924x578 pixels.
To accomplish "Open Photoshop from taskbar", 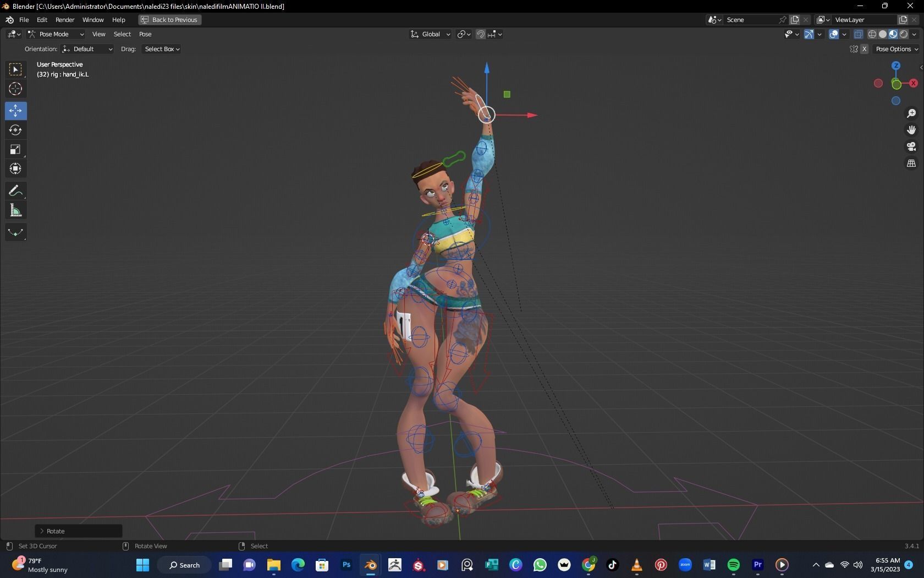I will [346, 565].
